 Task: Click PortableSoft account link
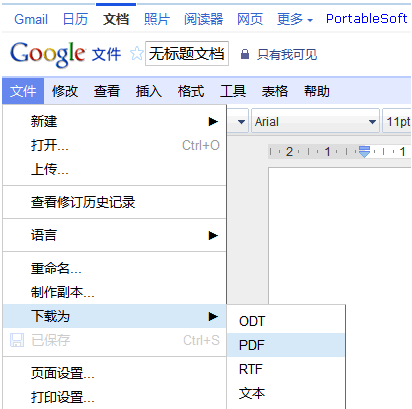367,19
